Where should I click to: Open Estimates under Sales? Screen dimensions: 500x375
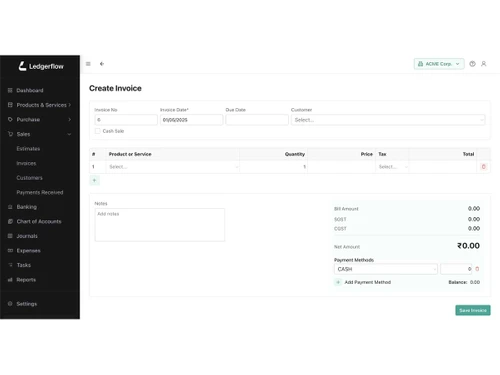[x=28, y=149]
